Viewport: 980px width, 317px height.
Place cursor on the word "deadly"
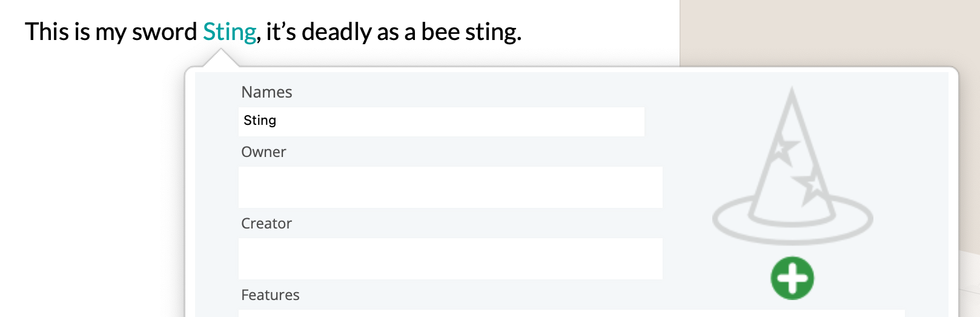coord(336,32)
